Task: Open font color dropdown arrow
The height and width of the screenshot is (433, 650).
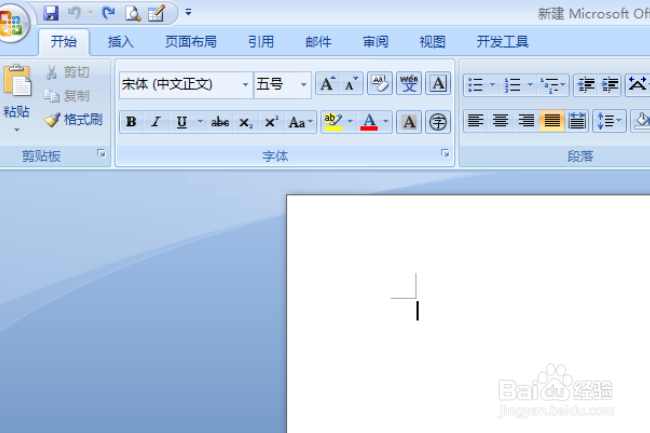Action: (386, 121)
